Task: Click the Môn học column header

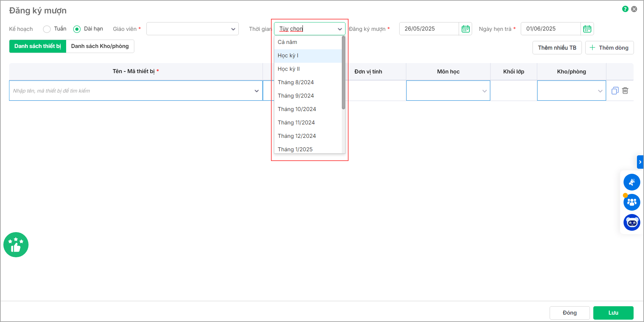Action: point(448,71)
